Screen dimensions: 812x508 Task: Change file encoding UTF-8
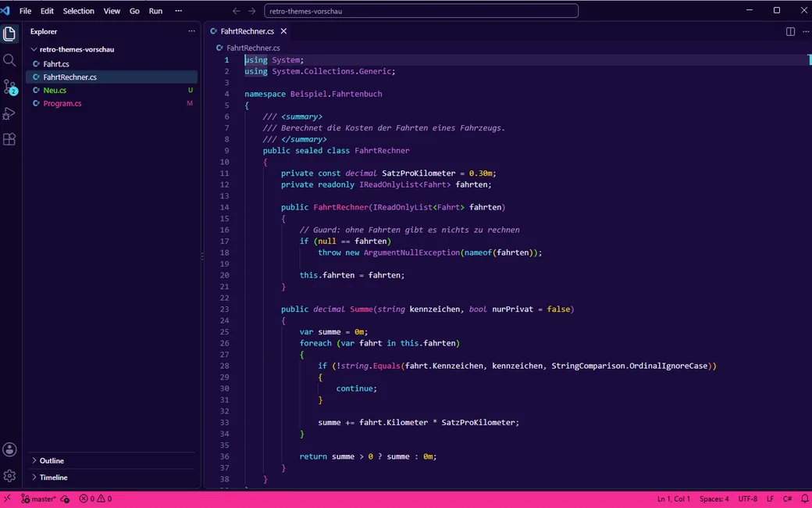pyautogui.click(x=748, y=499)
